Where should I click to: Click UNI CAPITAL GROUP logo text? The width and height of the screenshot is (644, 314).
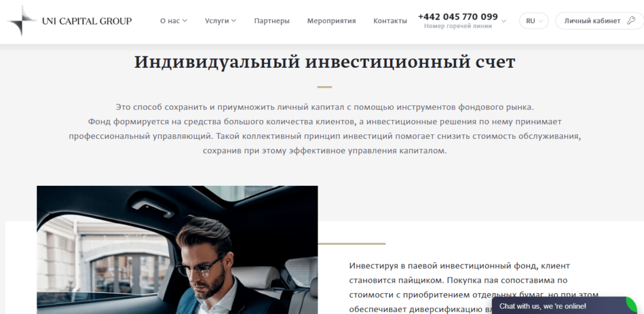click(x=87, y=21)
